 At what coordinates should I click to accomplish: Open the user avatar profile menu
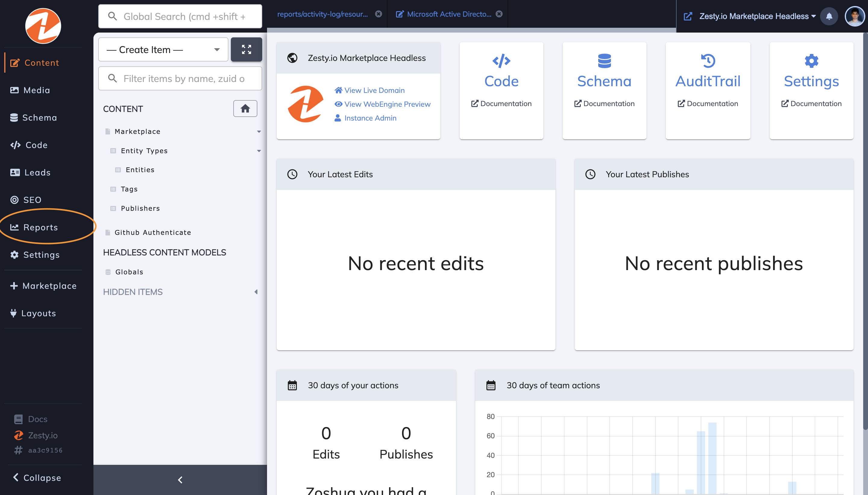[854, 16]
